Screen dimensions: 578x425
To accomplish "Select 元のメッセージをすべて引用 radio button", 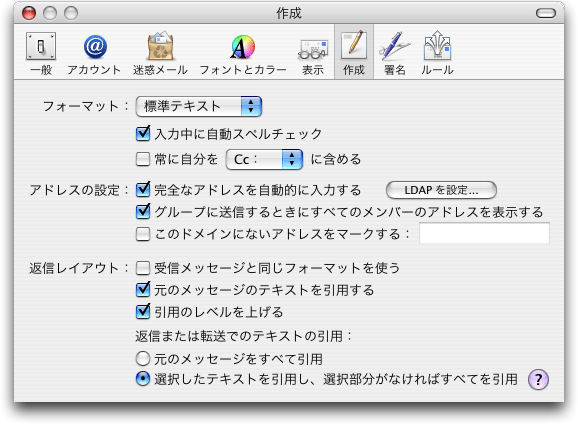I will click(143, 359).
